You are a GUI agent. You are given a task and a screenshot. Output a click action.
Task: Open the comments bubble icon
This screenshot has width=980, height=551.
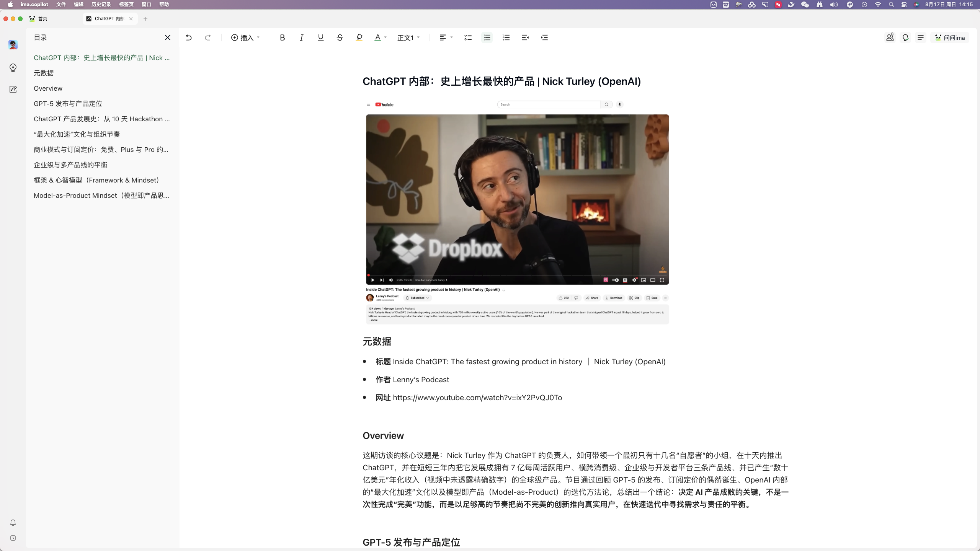905,37
